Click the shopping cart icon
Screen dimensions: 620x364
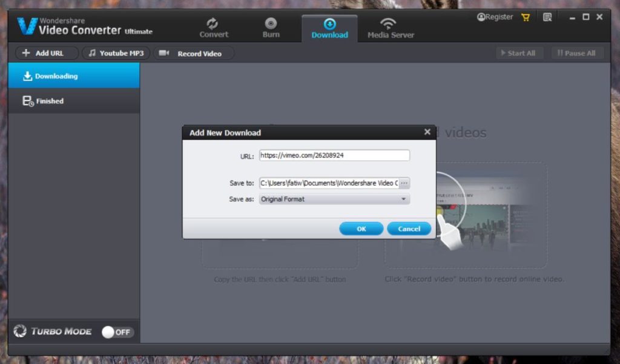click(x=524, y=18)
